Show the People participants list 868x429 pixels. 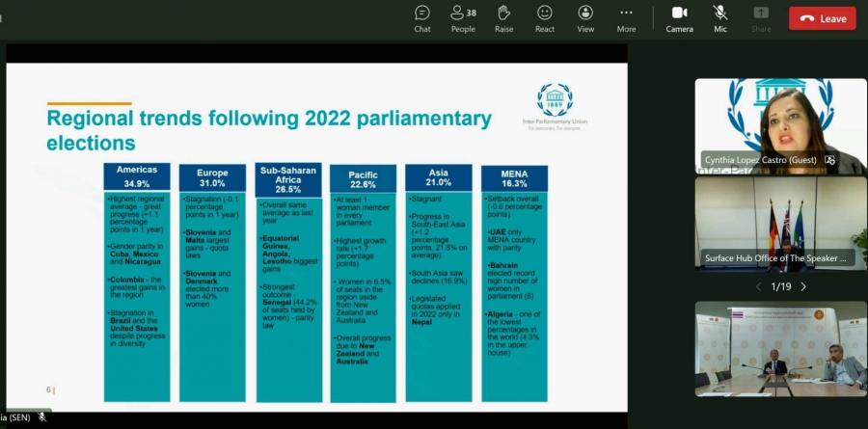(463, 17)
